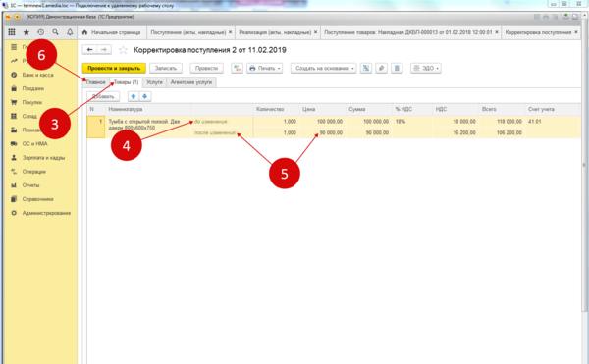Click the 106 200,00 total cell
The height and width of the screenshot is (364, 589).
pos(509,132)
